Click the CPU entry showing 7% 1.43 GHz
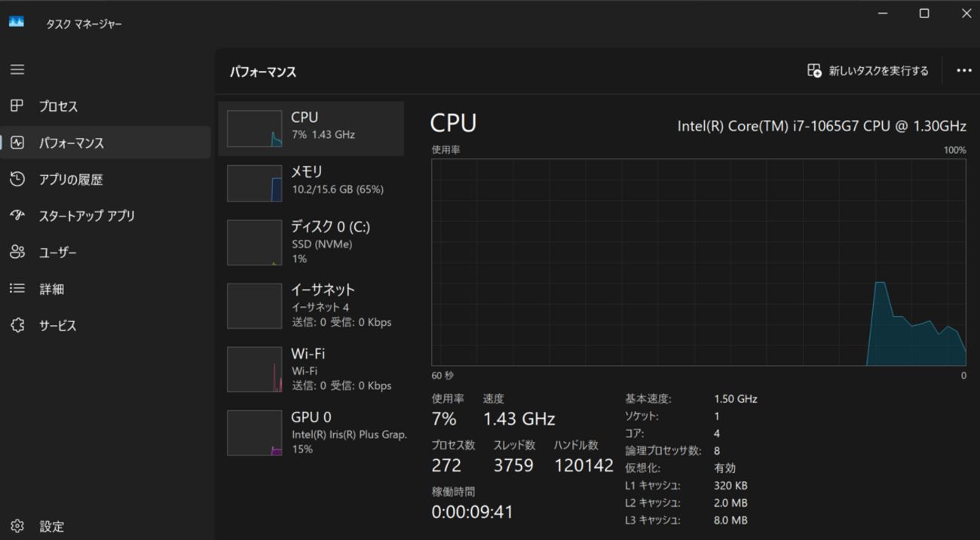This screenshot has width=980, height=540. pyautogui.click(x=311, y=129)
